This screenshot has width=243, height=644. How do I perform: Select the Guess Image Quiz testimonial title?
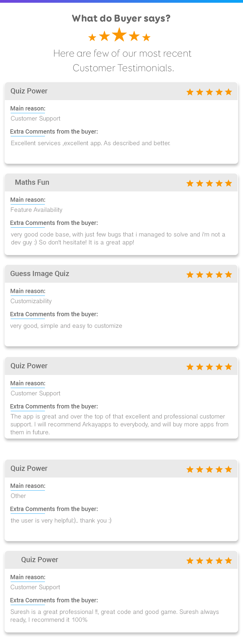point(40,274)
